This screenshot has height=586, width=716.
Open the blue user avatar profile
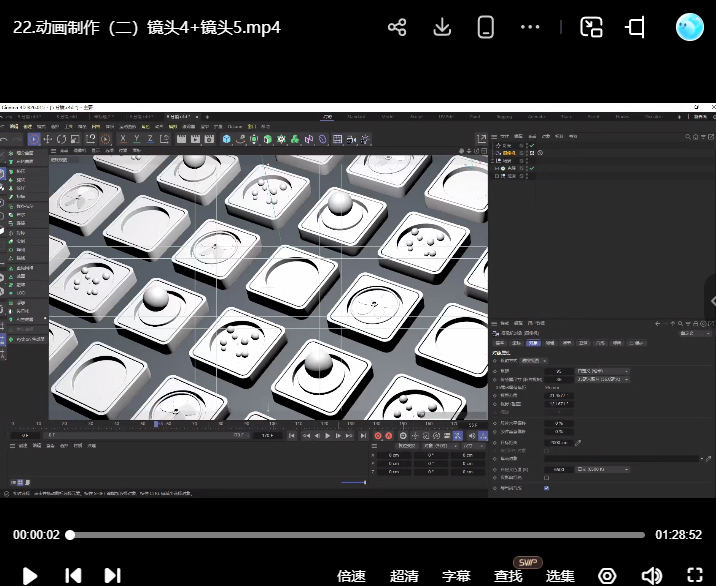coord(690,27)
